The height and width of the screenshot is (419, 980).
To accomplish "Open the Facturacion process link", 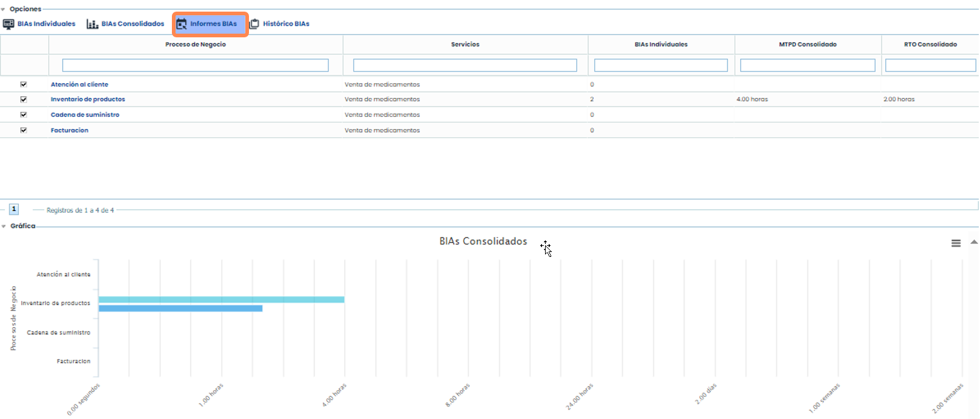I will (x=70, y=130).
